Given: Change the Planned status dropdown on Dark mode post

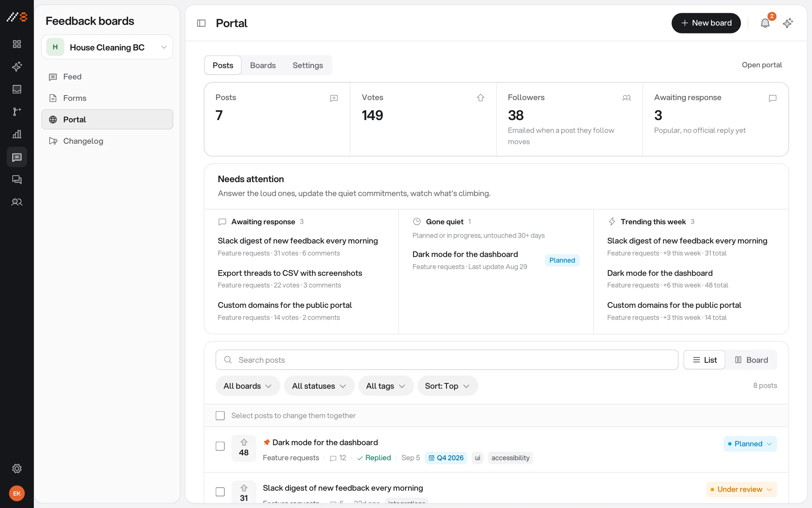Looking at the screenshot, I should 750,444.
